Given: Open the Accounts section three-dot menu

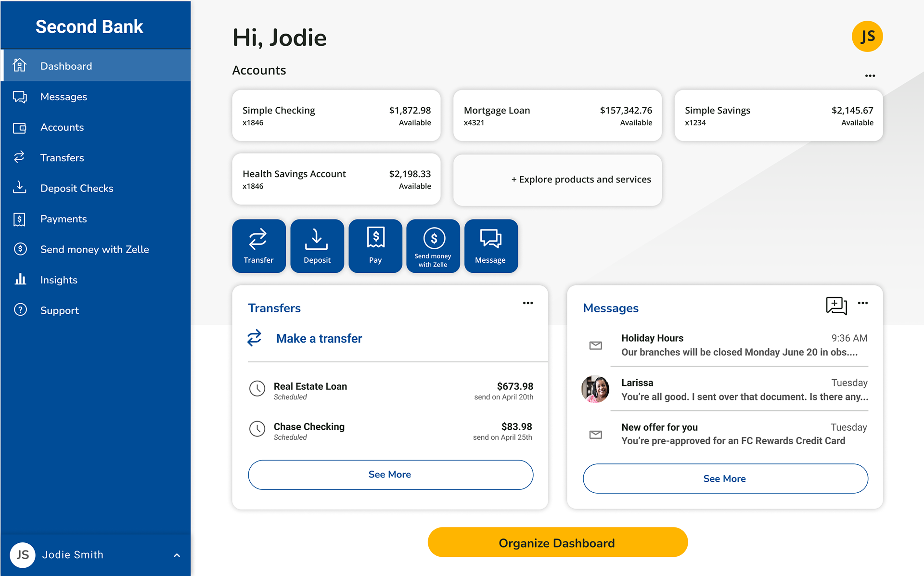Looking at the screenshot, I should [870, 76].
